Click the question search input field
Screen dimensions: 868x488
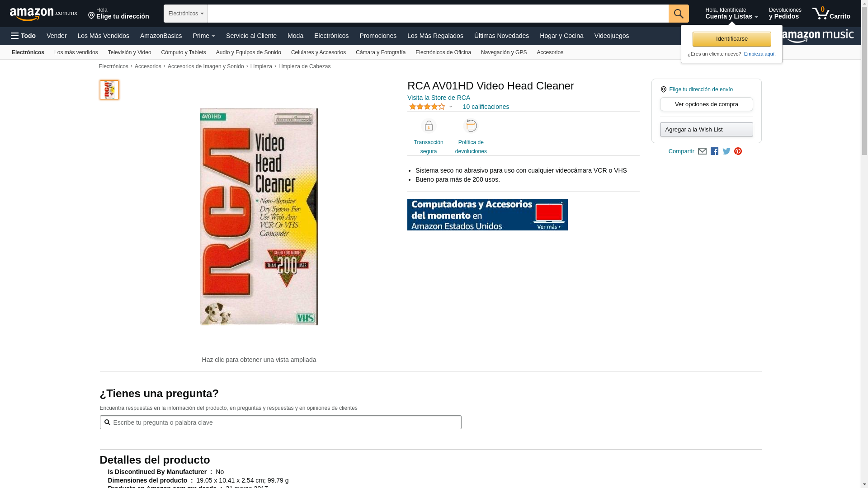(280, 422)
